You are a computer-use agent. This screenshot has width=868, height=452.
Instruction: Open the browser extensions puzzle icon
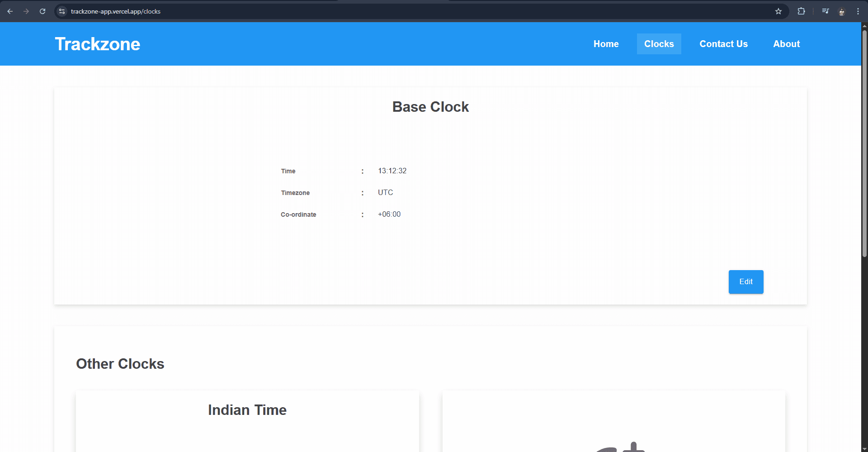(801, 11)
